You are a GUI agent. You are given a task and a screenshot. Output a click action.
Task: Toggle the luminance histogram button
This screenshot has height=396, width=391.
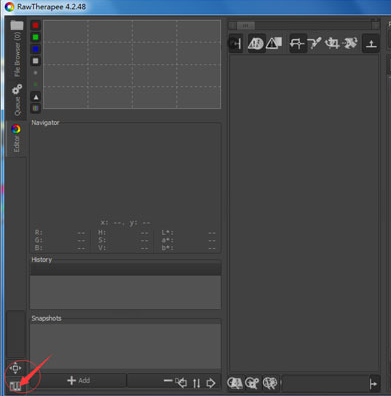[36, 61]
